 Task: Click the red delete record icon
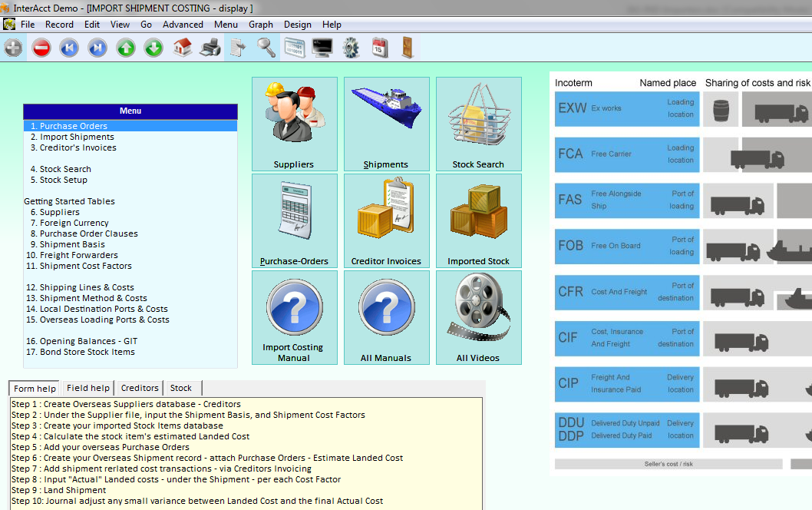tap(41, 48)
